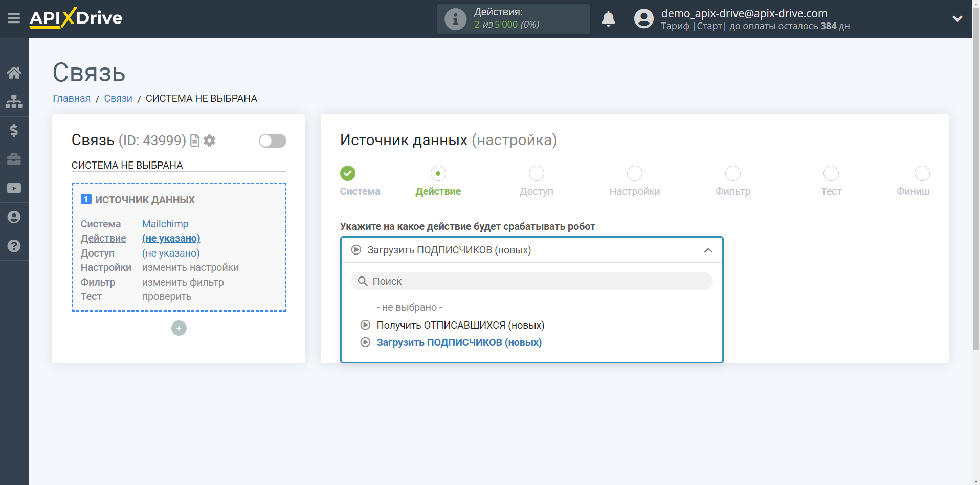Select the Действие step
This screenshot has width=980, height=485.
(438, 173)
